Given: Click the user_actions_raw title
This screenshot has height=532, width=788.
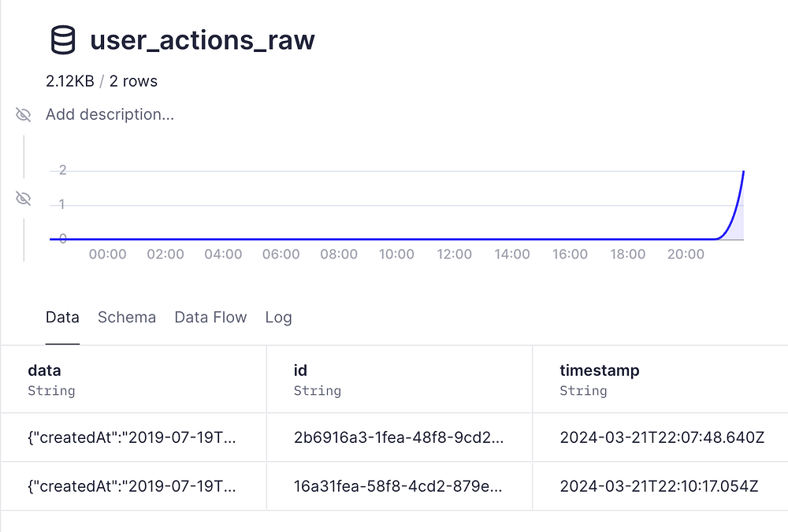Looking at the screenshot, I should click(x=203, y=40).
